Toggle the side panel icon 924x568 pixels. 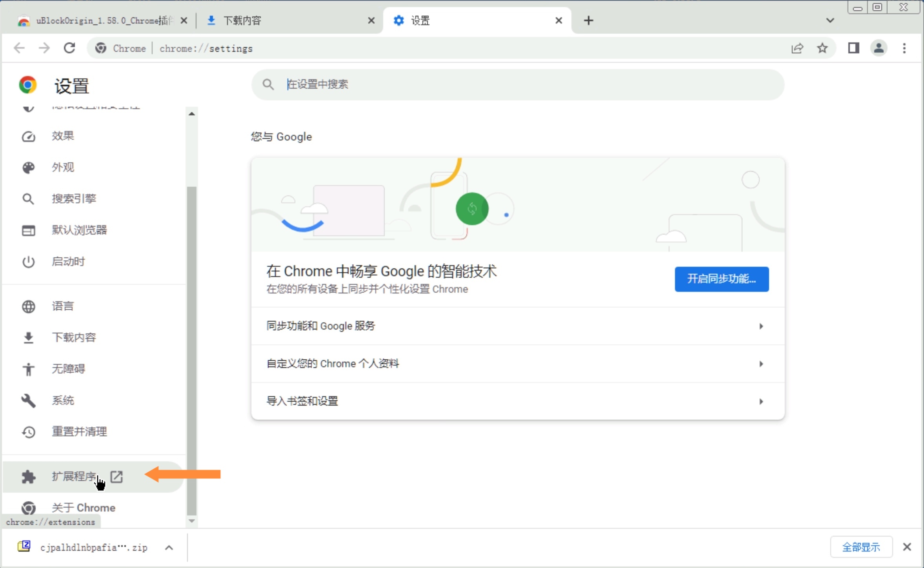(853, 48)
